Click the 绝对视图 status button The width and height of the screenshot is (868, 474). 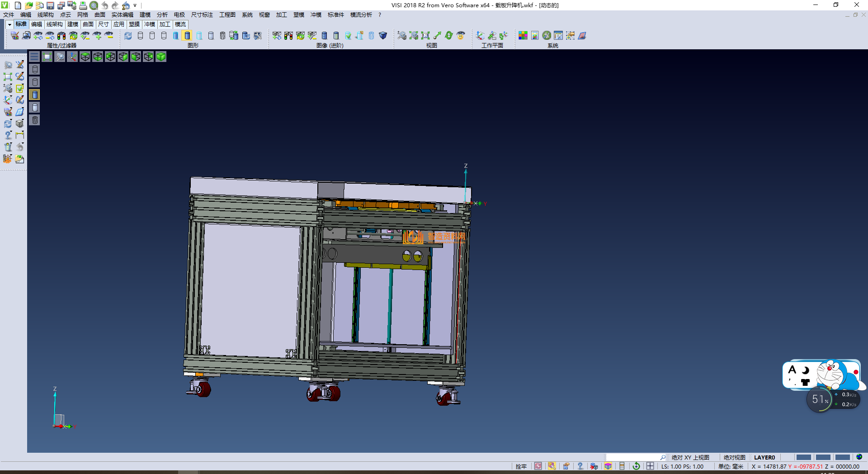coord(734,457)
